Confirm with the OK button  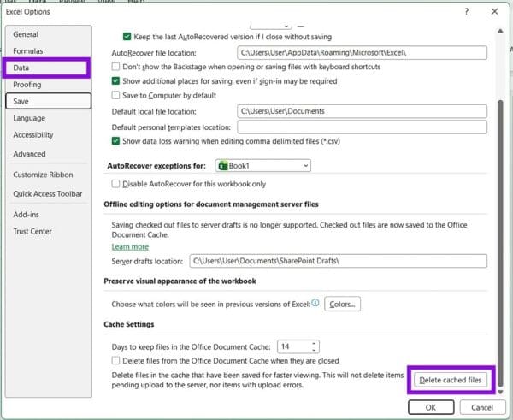431,407
